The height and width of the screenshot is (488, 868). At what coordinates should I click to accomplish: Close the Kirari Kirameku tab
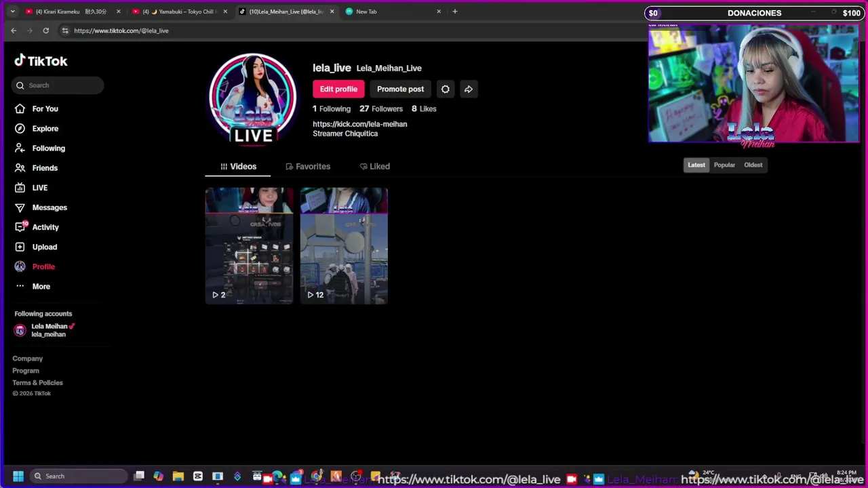pos(118,12)
